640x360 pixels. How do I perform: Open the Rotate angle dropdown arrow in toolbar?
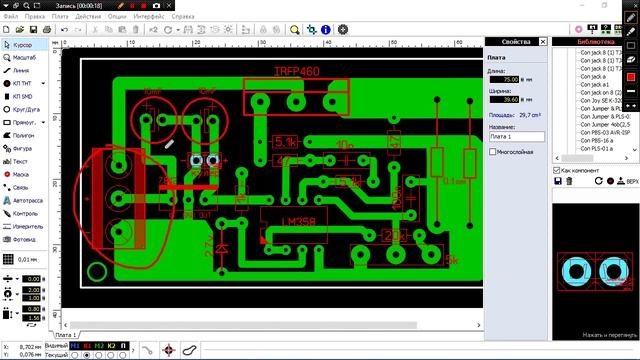pos(178,30)
